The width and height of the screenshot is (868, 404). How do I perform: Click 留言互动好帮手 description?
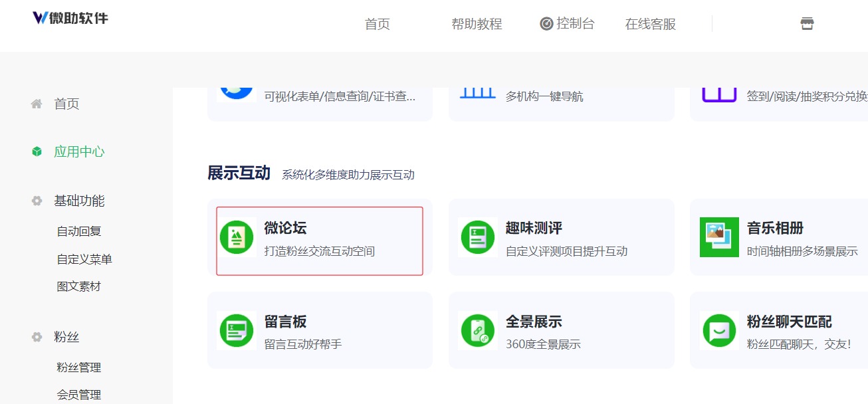coord(303,344)
